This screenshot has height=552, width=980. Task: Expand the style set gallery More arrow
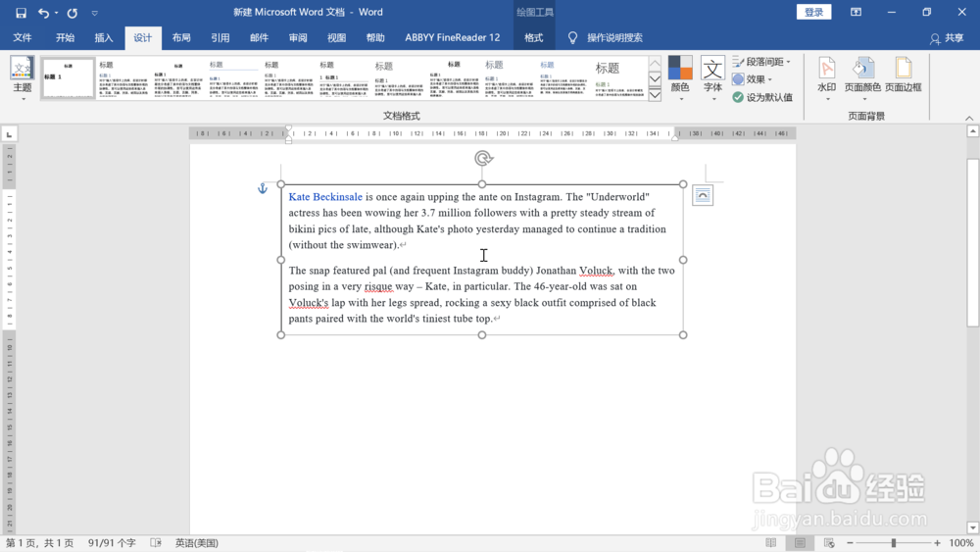(655, 94)
